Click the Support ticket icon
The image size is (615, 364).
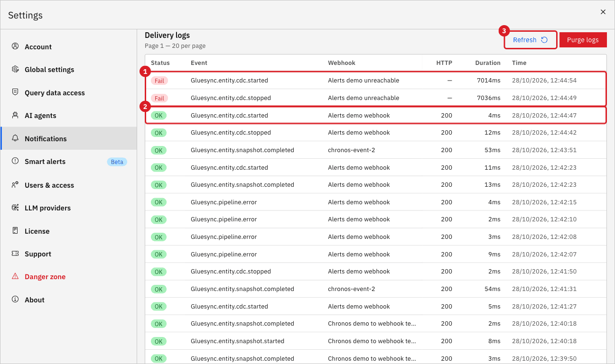point(15,254)
